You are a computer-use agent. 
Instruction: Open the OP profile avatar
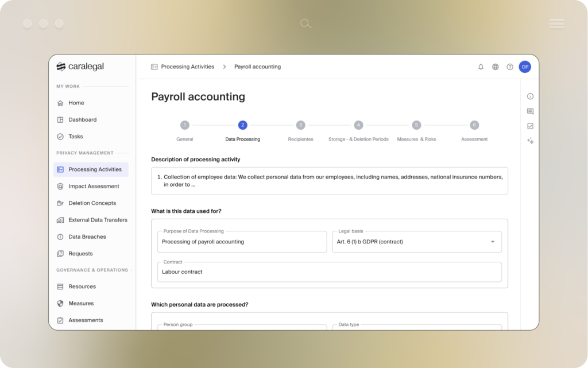click(x=525, y=67)
